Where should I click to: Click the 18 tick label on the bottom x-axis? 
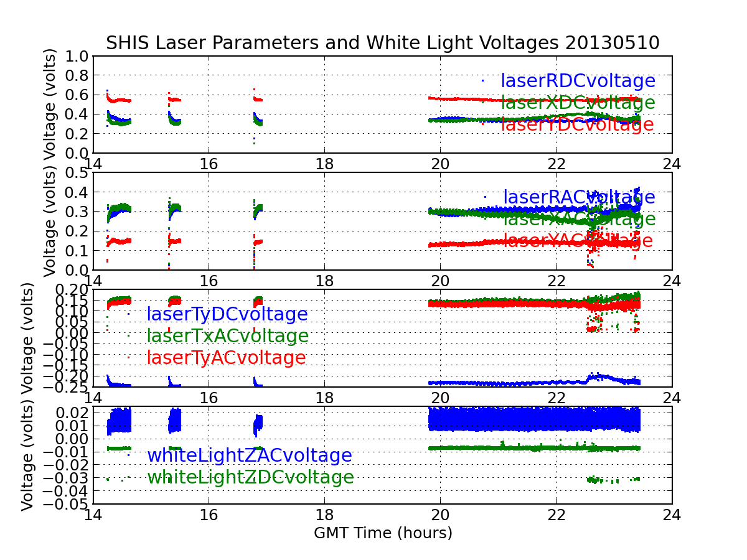point(324,515)
